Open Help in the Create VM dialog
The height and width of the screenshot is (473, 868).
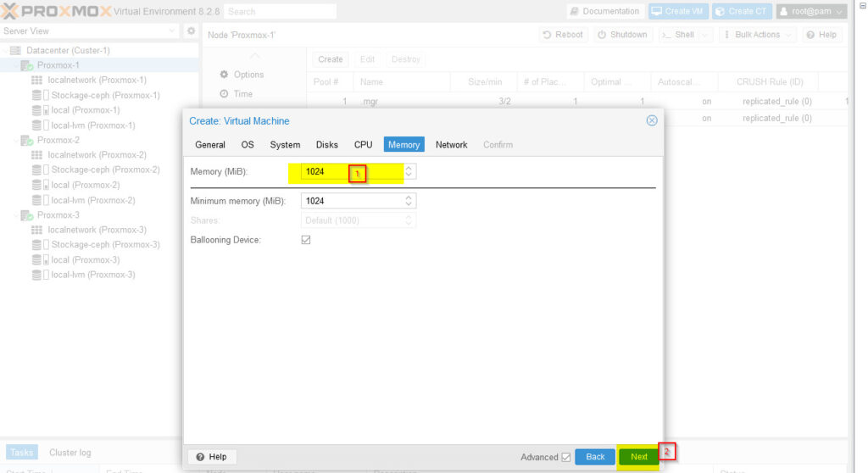pyautogui.click(x=212, y=457)
